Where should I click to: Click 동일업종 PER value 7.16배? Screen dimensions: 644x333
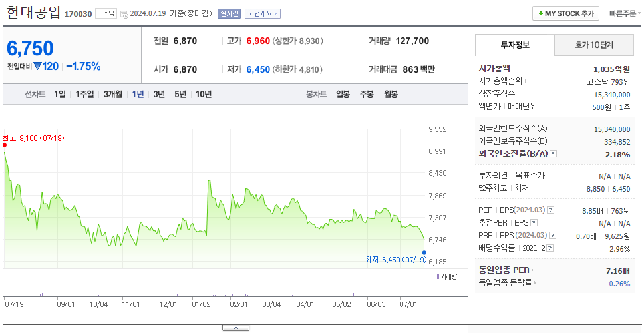pos(618,271)
